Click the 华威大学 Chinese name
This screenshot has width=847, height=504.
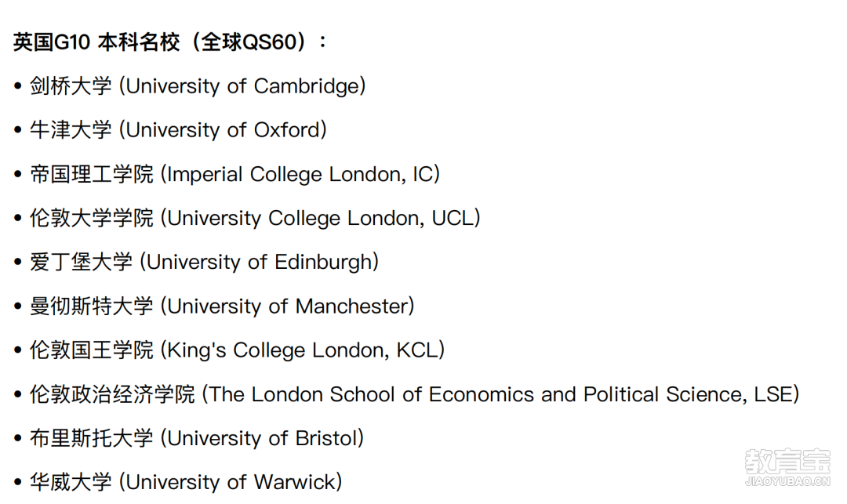click(x=71, y=482)
